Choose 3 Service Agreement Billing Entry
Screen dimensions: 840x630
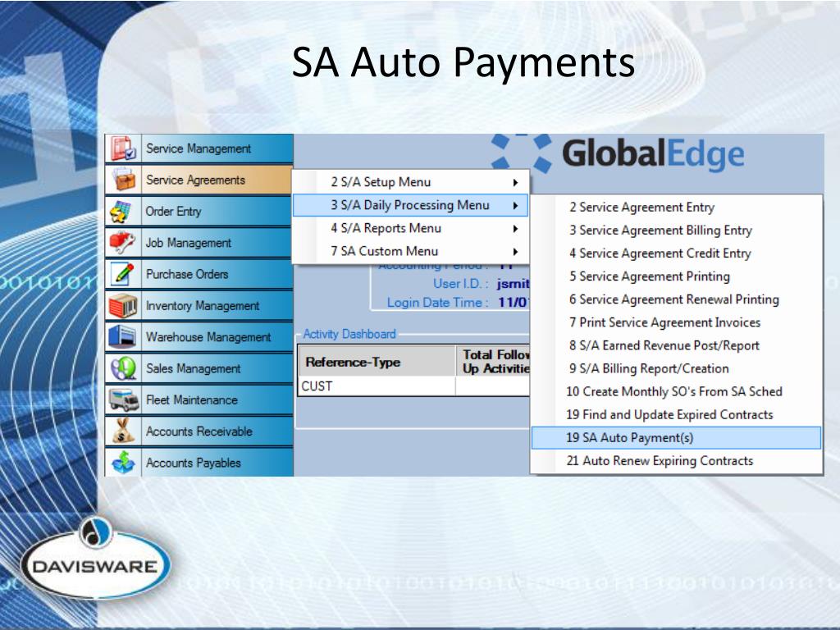pyautogui.click(x=676, y=231)
